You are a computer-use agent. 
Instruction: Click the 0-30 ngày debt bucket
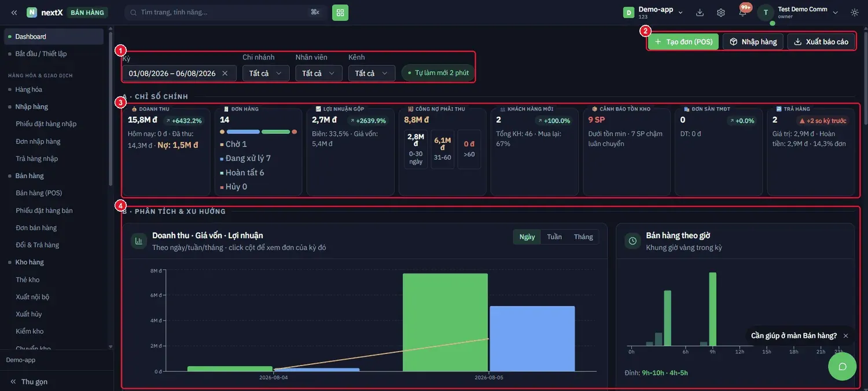click(x=415, y=149)
